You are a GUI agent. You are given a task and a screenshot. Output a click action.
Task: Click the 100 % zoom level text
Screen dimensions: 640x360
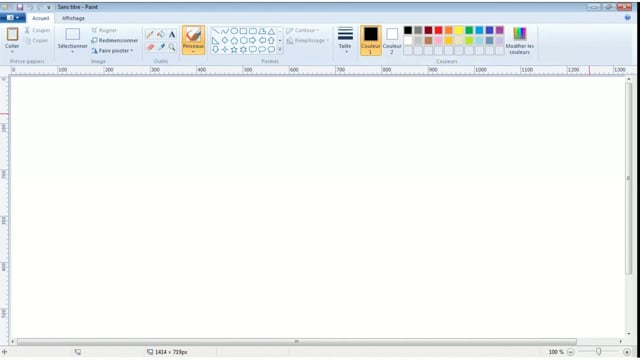pos(556,352)
